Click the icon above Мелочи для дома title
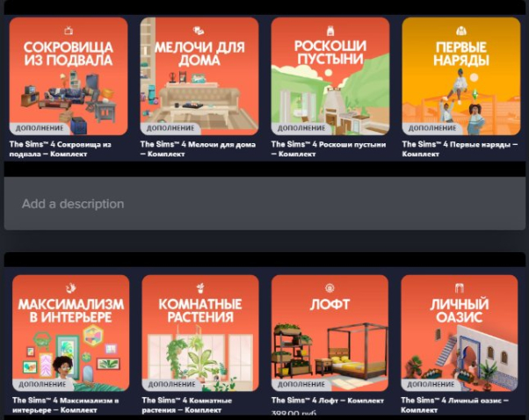529x420 pixels. tap(199, 31)
